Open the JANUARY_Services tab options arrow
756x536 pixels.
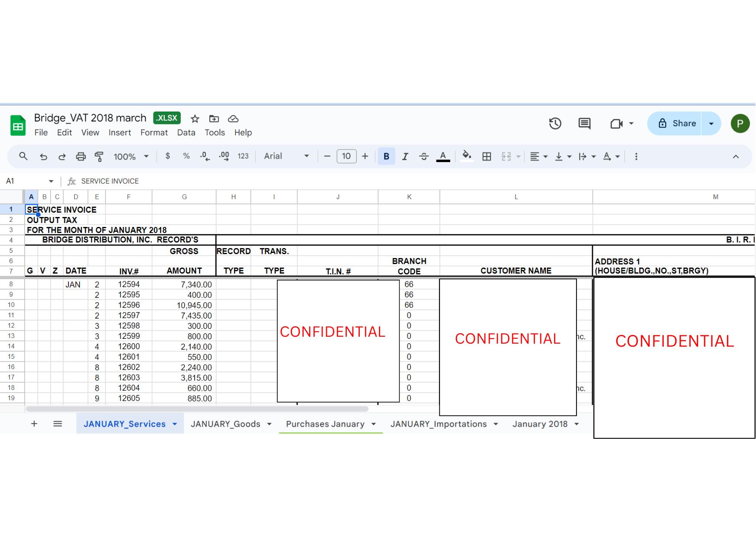point(175,424)
